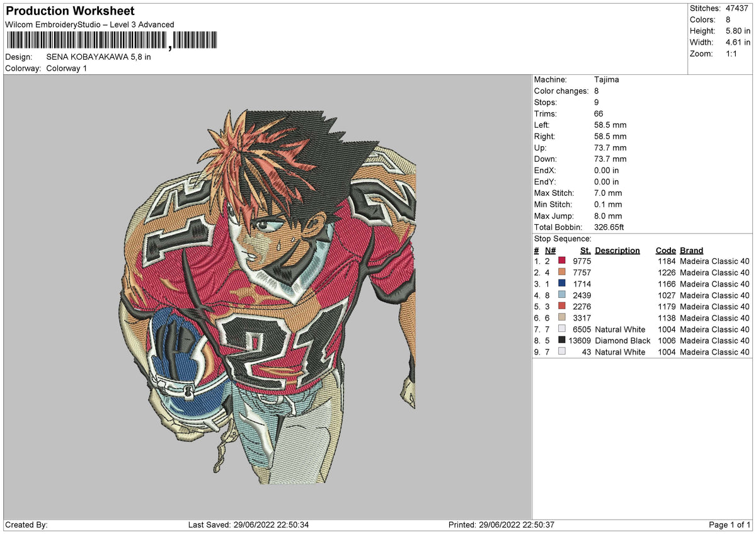Select the red-orange swatch for code 1179
Image resolution: width=756 pixels, height=534 pixels.
click(x=562, y=307)
